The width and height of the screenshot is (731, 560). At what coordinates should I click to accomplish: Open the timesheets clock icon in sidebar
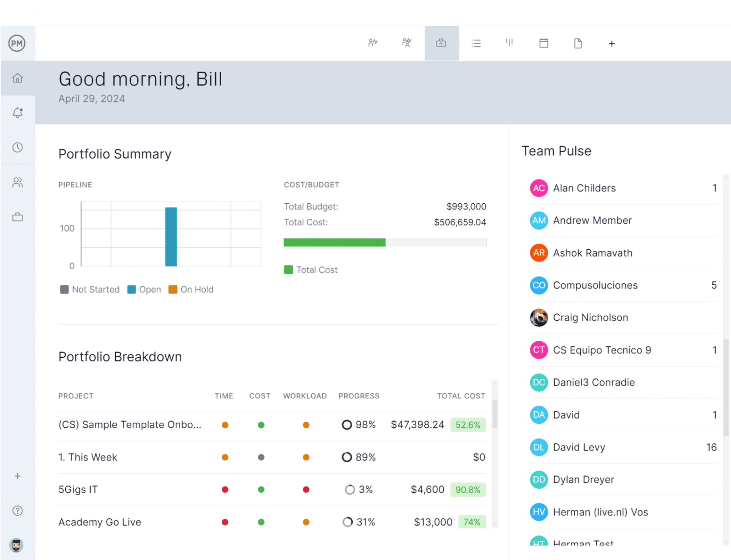[17, 147]
